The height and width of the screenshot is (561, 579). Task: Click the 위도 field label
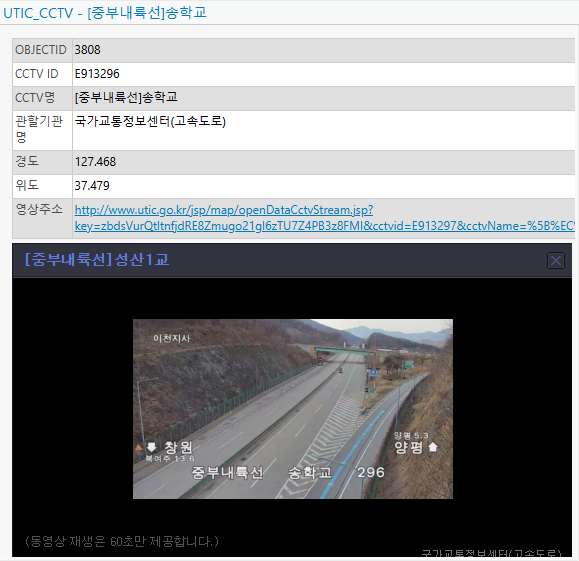click(x=27, y=185)
